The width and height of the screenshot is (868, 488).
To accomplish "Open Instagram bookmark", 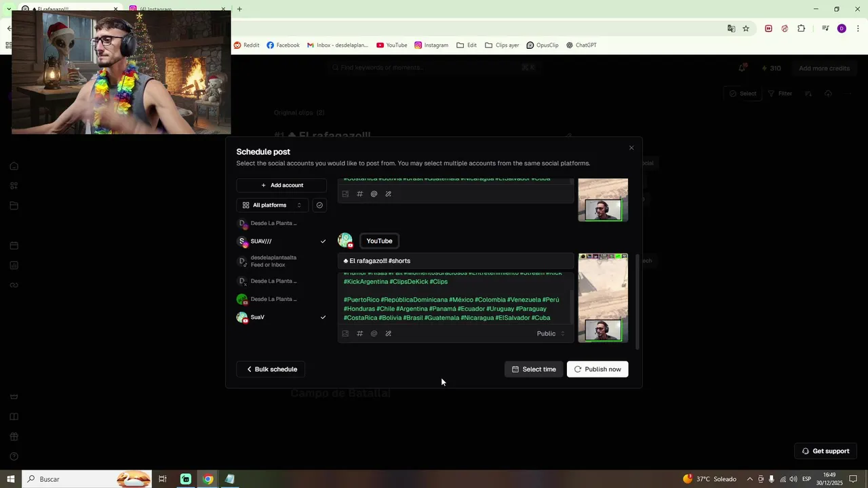I will point(431,45).
